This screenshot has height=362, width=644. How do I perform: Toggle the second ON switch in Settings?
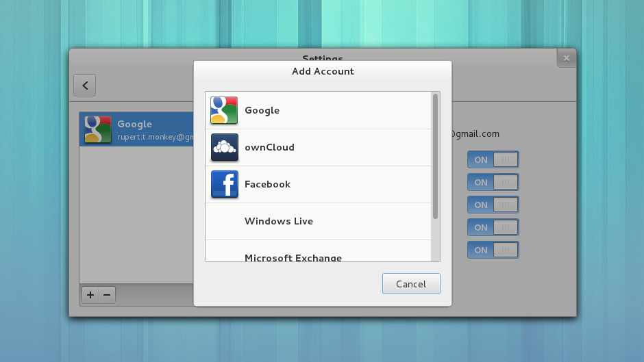tap(493, 182)
